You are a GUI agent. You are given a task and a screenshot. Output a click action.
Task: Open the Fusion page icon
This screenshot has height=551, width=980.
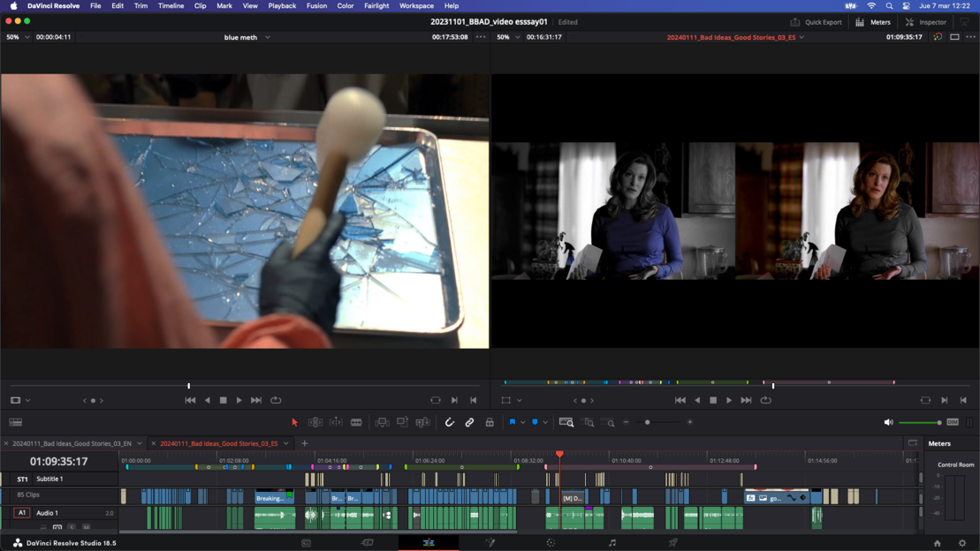click(490, 543)
